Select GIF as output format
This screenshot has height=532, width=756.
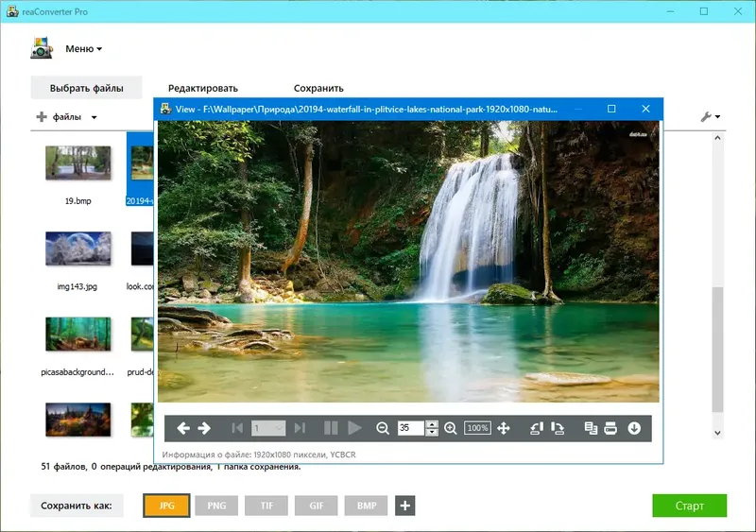pos(317,506)
